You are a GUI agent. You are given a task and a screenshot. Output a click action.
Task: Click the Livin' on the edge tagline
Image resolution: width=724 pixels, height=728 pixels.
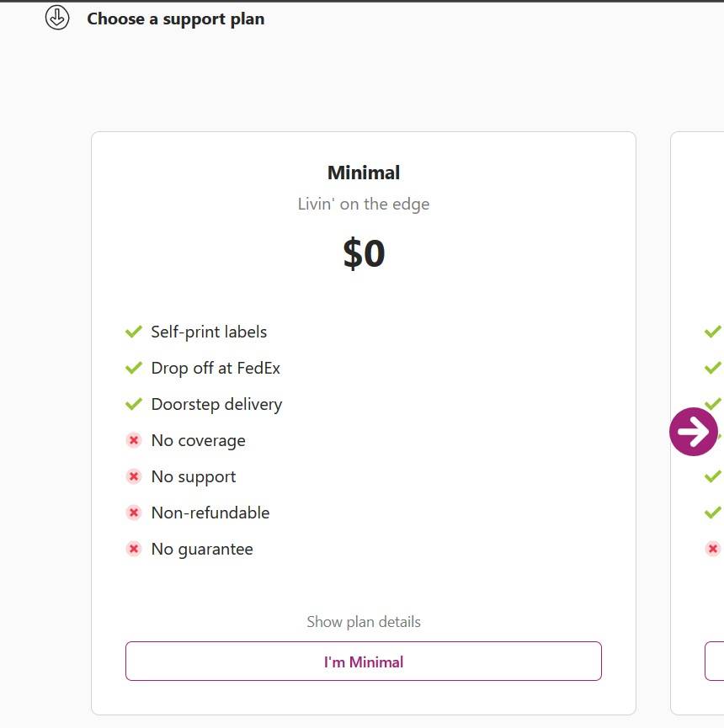point(363,204)
